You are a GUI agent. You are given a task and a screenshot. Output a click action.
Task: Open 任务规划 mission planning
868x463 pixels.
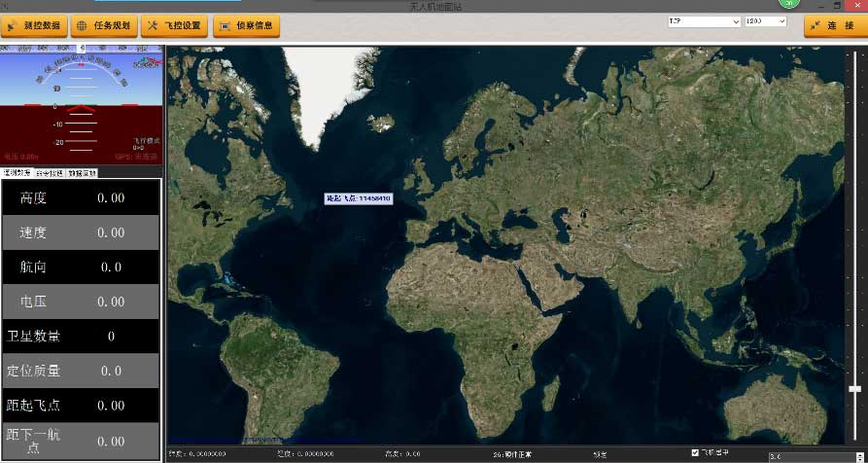click(x=104, y=26)
